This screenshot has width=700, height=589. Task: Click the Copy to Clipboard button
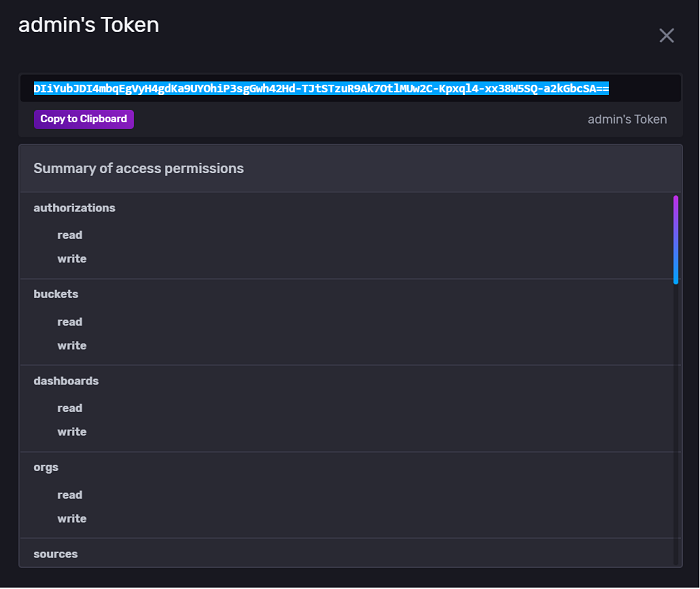point(84,119)
